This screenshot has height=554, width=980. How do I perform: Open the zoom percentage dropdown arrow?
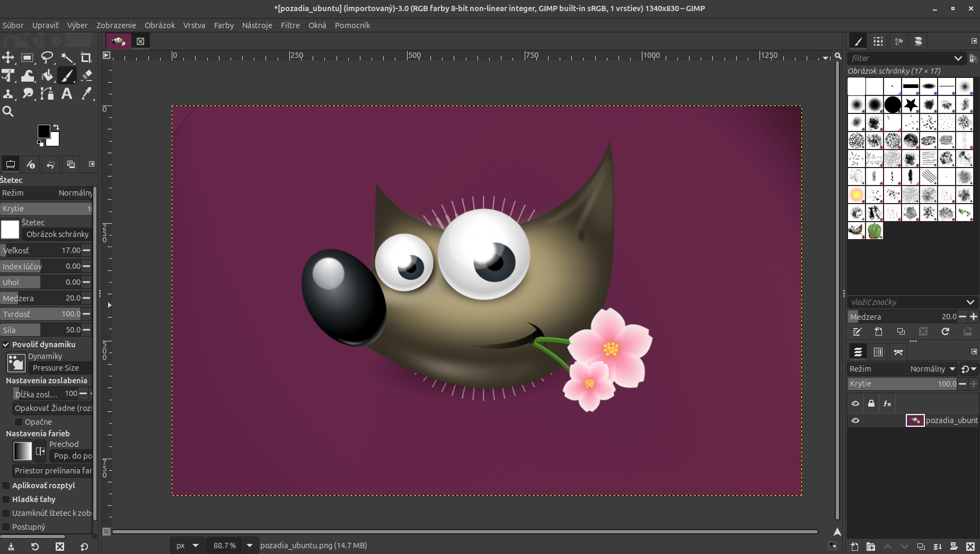tap(249, 546)
